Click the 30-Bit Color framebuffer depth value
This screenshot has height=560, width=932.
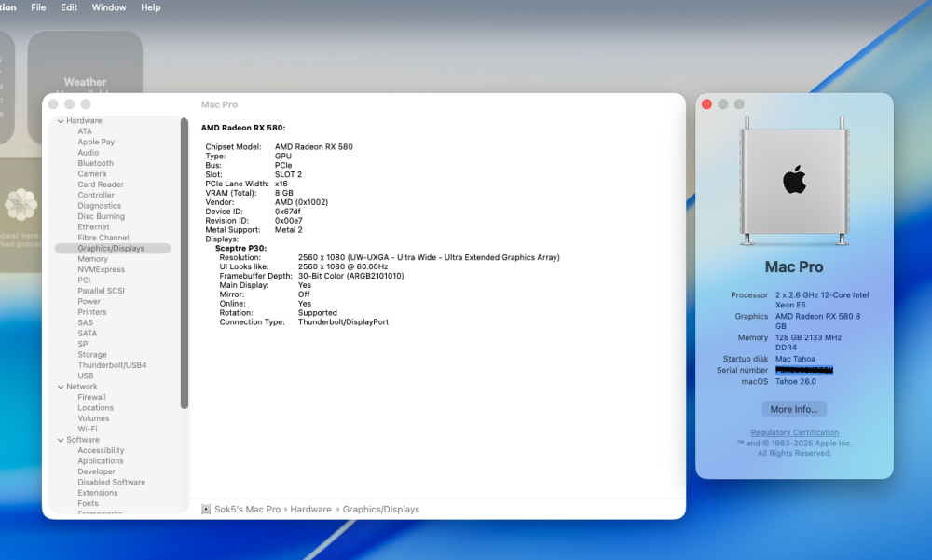point(350,276)
